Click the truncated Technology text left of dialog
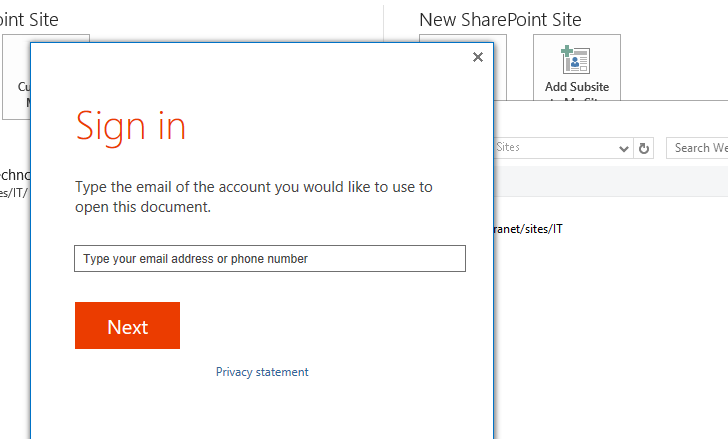728x439 pixels. pos(14,173)
